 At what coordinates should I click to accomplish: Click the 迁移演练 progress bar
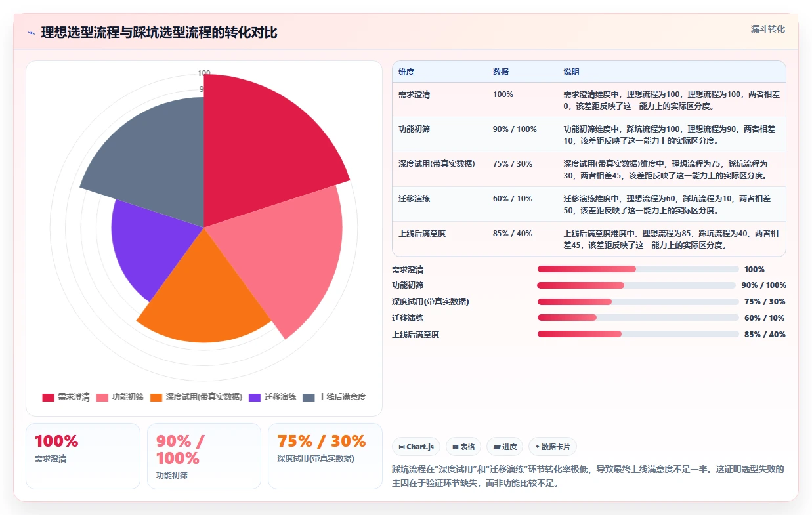[638, 318]
